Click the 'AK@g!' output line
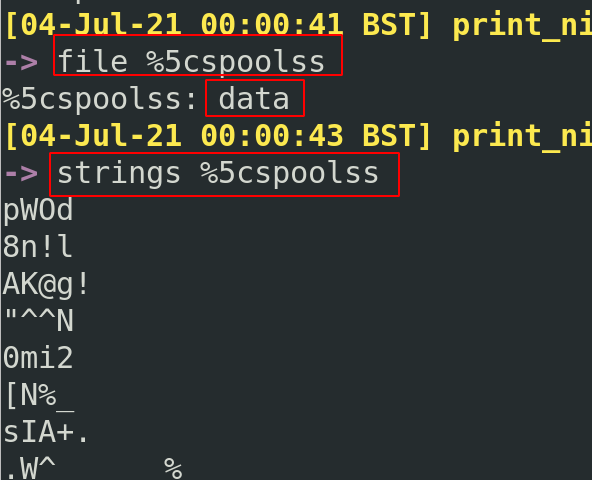 pos(45,284)
